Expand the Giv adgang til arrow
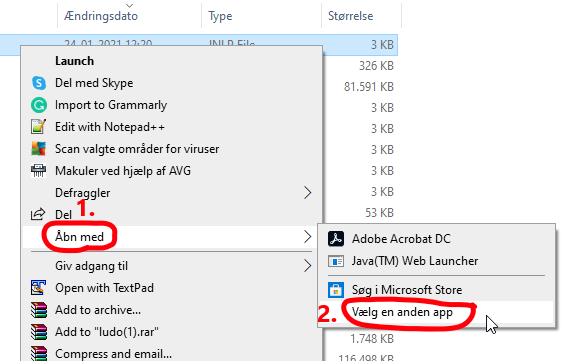This screenshot has width=564, height=361. pos(307,266)
